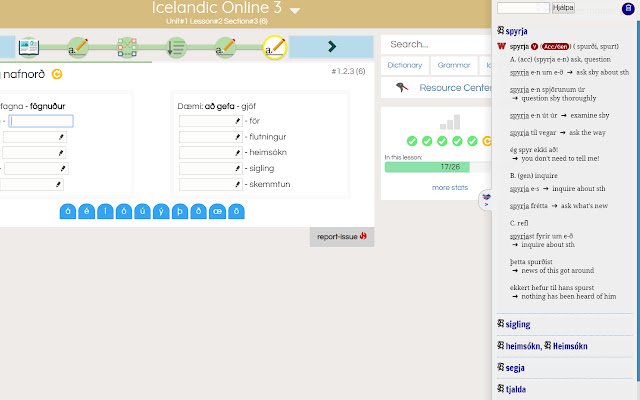The image size is (640, 400).
Task: Open the Resource Center link
Action: [x=455, y=88]
